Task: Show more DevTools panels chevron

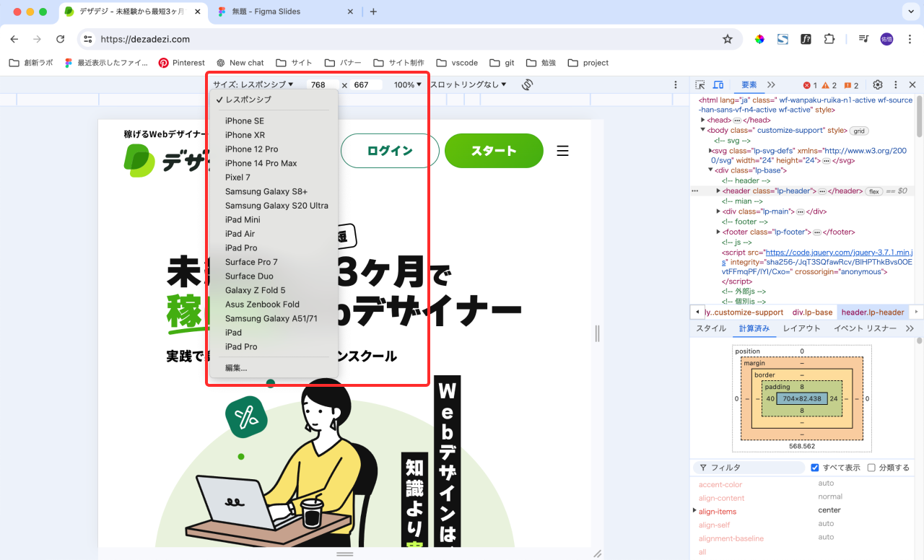Action: coord(771,84)
